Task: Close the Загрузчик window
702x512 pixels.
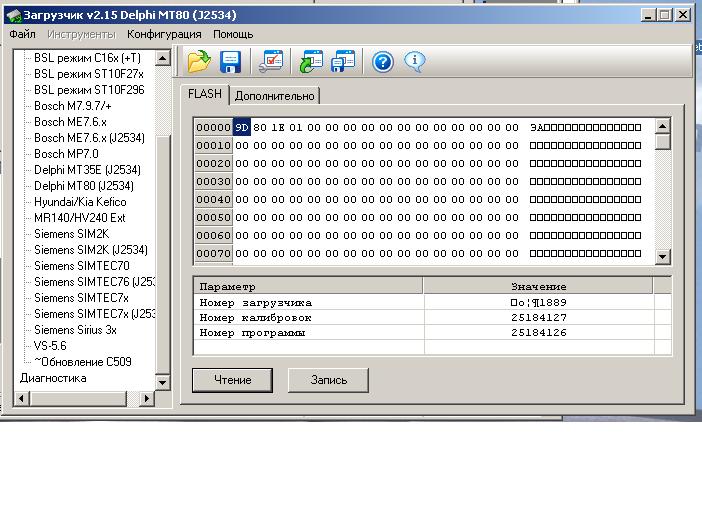Action: click(683, 15)
